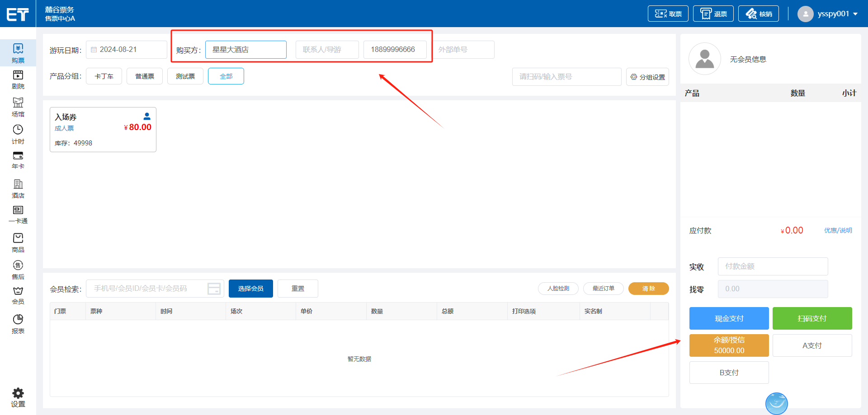Open 设置 settings gear icon
This screenshot has width=868, height=415.
tap(18, 393)
